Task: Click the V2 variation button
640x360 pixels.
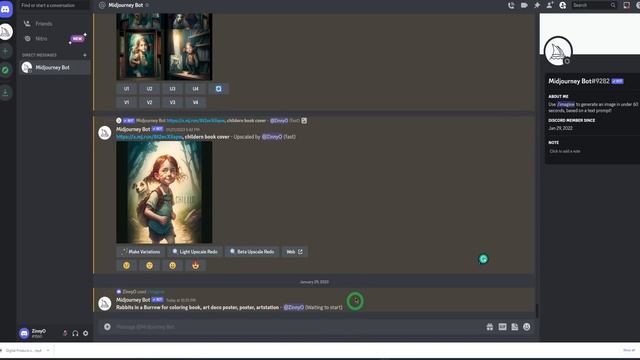Action: (x=149, y=102)
